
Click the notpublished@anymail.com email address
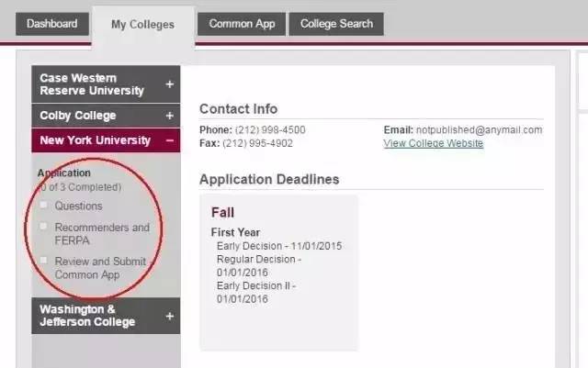[x=480, y=129]
